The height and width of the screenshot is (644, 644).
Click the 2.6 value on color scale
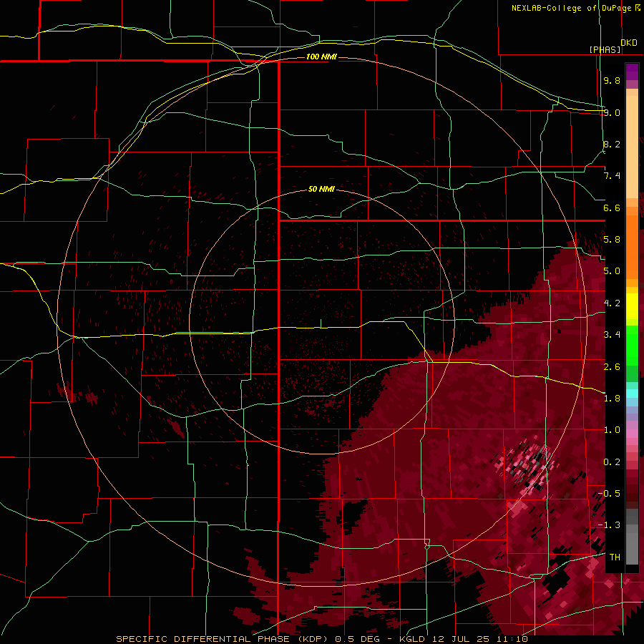(x=612, y=367)
